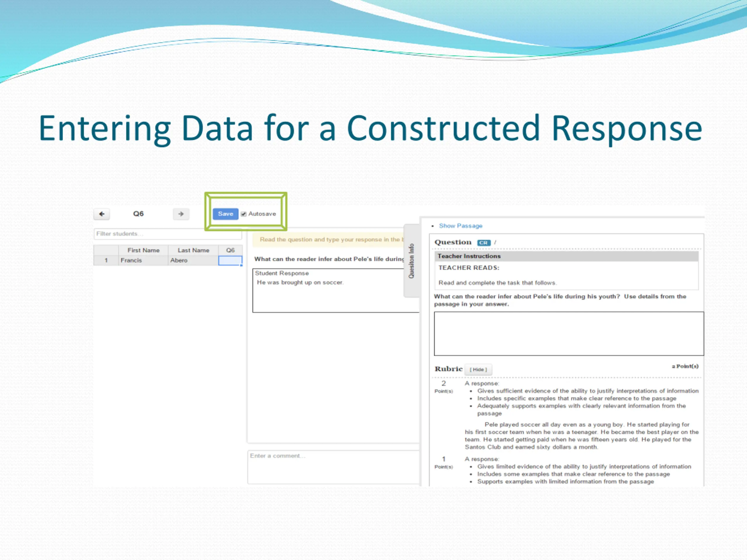747x560 pixels.
Task: Advance to next question with forward arrow
Action: (x=181, y=214)
